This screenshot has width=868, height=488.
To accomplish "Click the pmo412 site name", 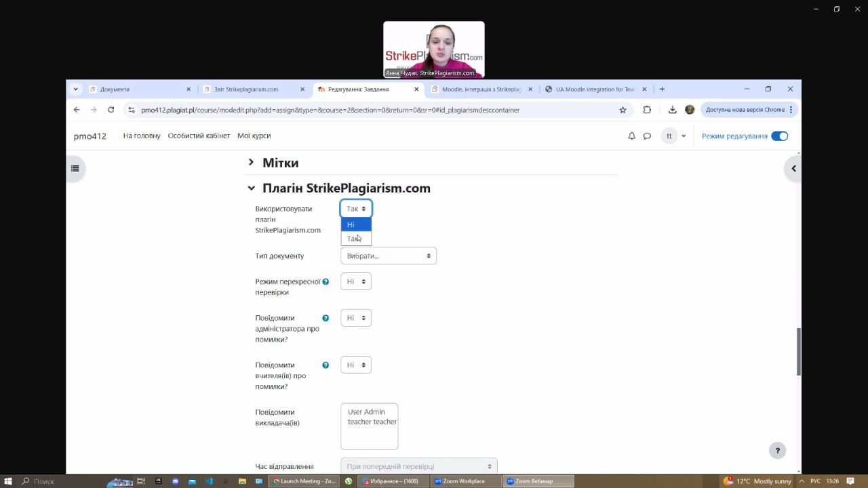I will (x=90, y=136).
